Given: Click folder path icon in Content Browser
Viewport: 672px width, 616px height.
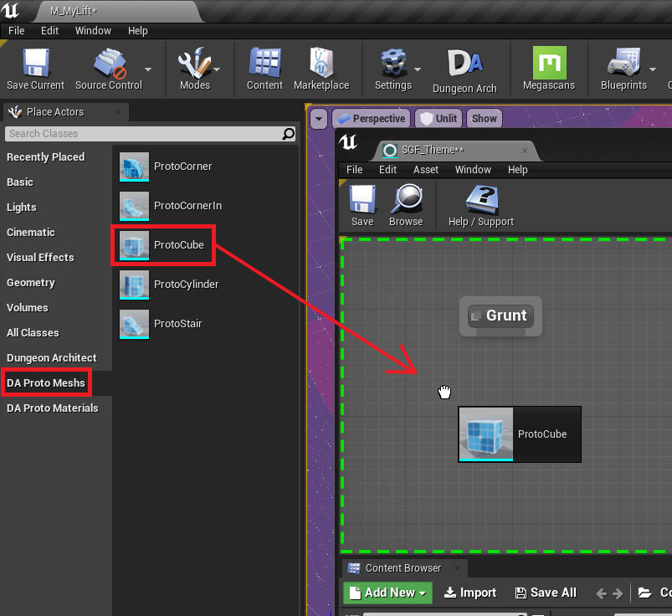Looking at the screenshot, I should click(x=644, y=593).
